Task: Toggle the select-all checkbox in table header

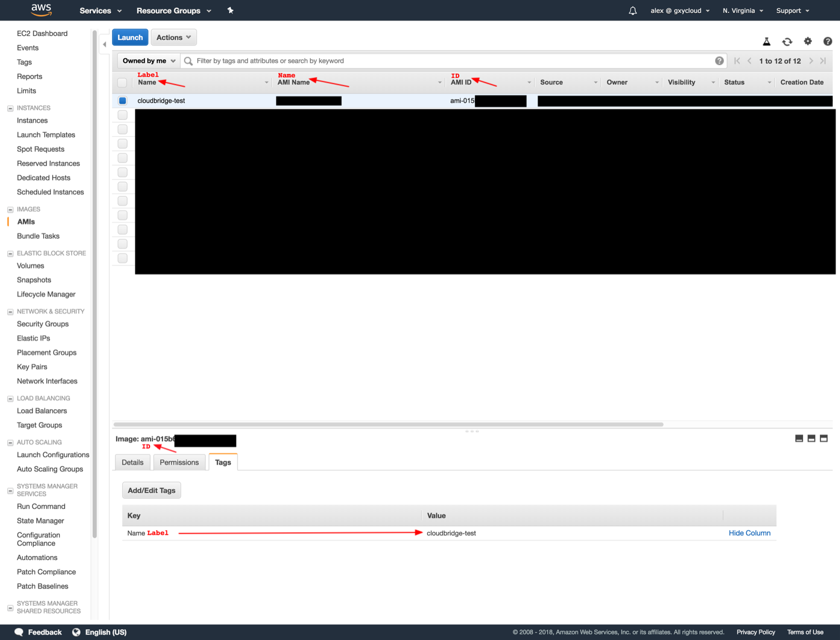Action: [x=122, y=82]
